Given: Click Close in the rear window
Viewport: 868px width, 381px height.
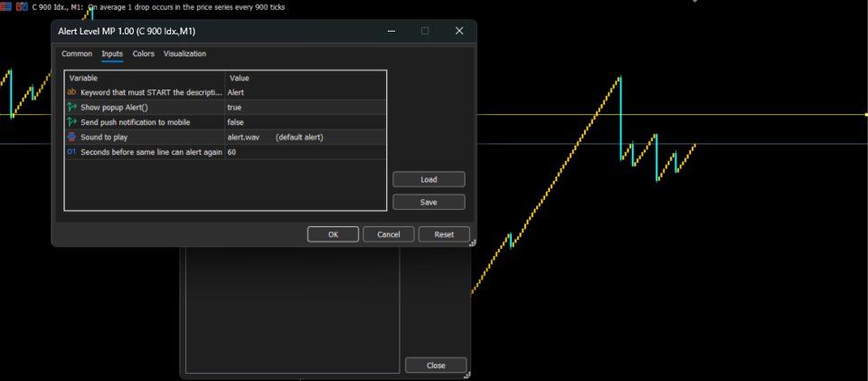Looking at the screenshot, I should pos(436,365).
